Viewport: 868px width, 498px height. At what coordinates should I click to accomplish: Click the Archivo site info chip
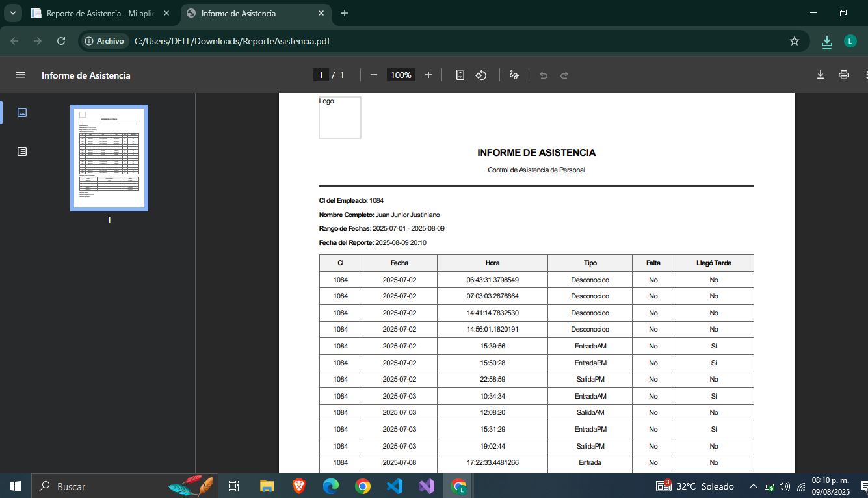tap(105, 41)
